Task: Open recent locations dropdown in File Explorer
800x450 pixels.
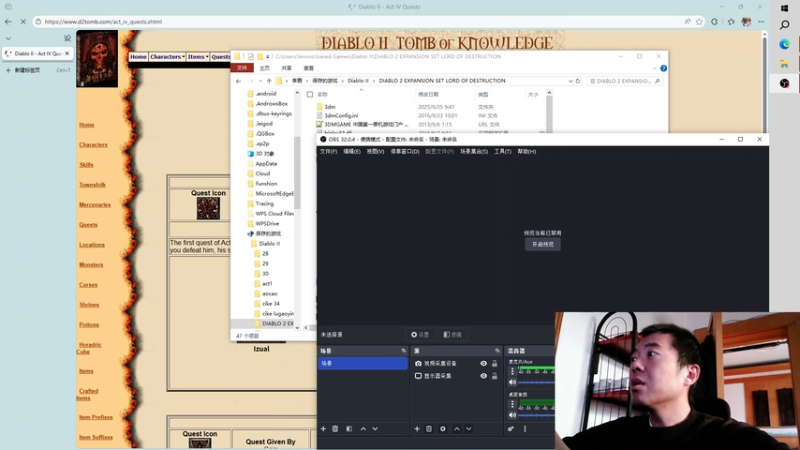Action: [x=260, y=81]
